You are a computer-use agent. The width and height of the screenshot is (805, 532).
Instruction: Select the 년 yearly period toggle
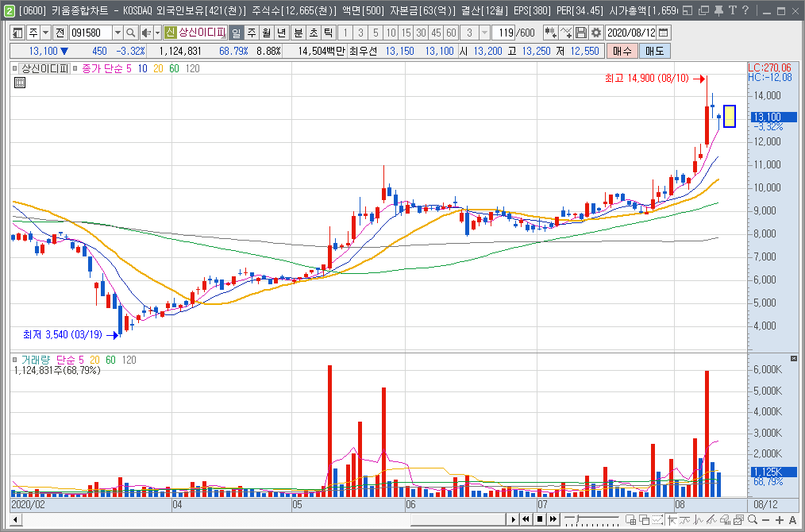click(281, 33)
